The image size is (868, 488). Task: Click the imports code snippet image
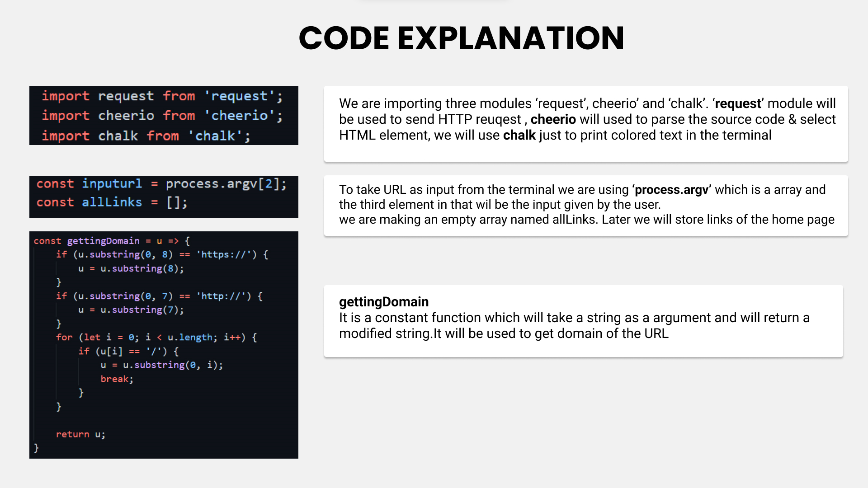point(164,115)
